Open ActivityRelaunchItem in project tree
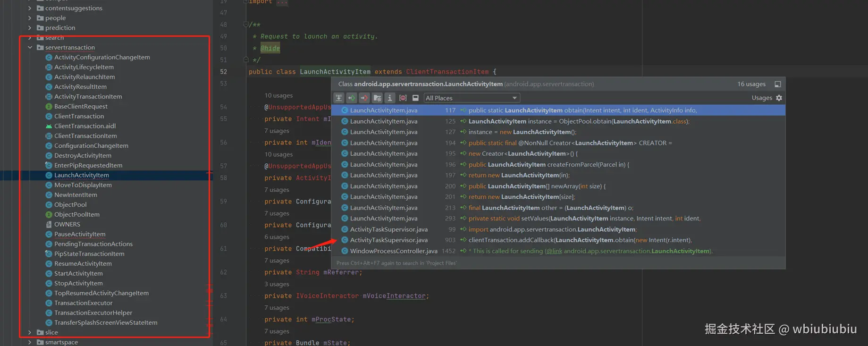 pyautogui.click(x=84, y=77)
